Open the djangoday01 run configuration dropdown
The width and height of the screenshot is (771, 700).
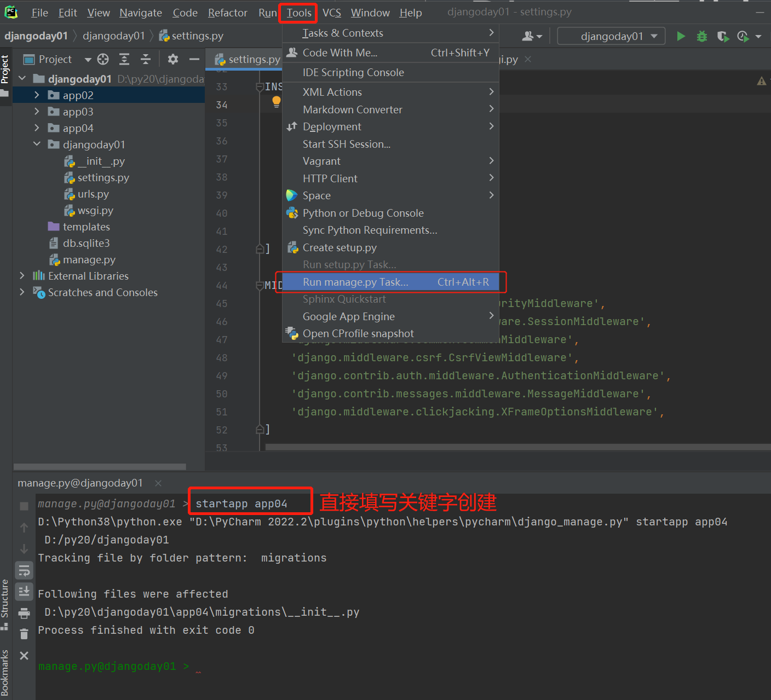(611, 36)
